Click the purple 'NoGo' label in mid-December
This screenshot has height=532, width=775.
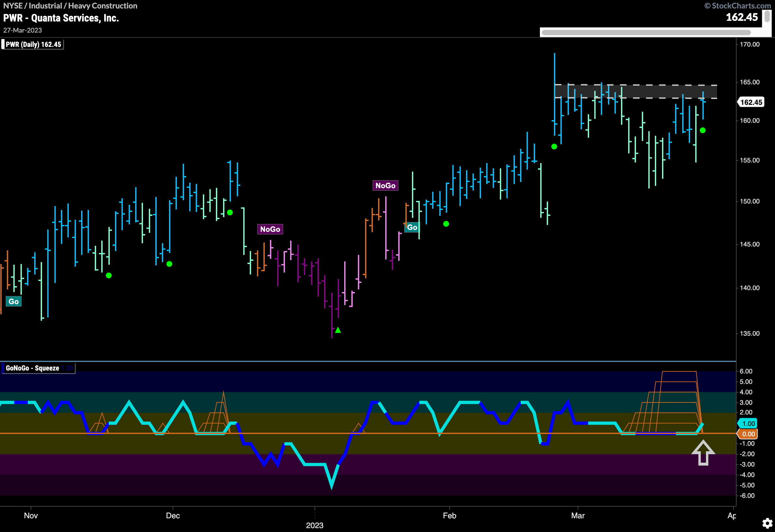(270, 229)
